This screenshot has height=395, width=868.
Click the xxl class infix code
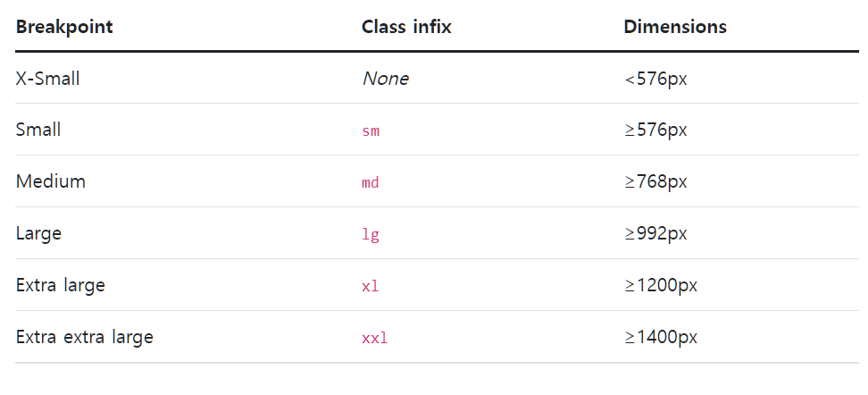click(x=375, y=339)
